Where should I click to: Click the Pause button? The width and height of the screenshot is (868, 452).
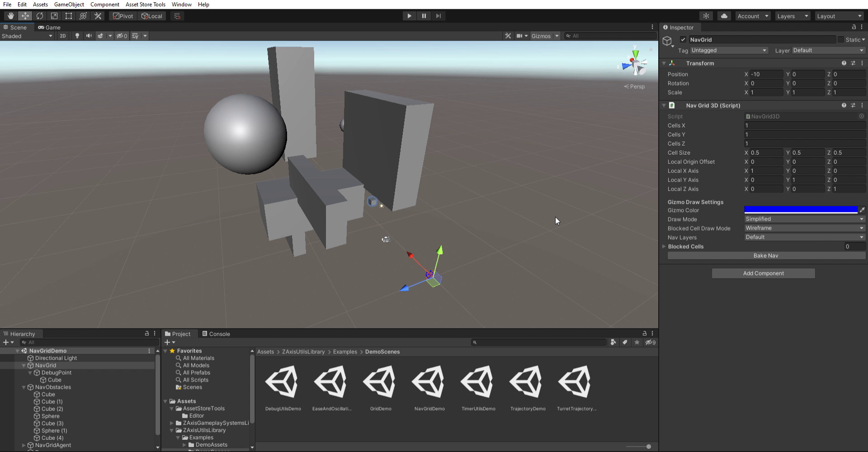424,16
